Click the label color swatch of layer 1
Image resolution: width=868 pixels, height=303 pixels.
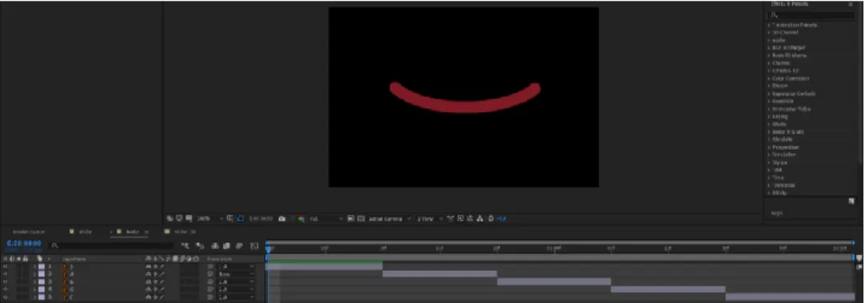(x=42, y=266)
